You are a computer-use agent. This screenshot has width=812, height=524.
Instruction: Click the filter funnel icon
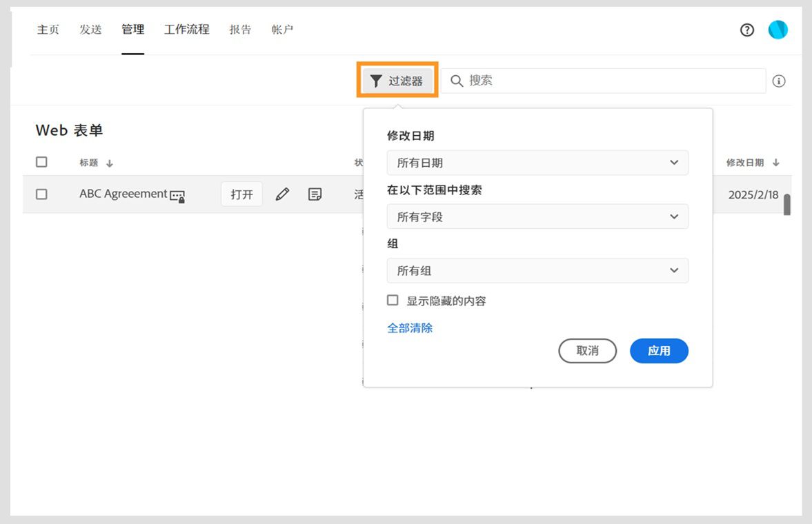click(376, 80)
